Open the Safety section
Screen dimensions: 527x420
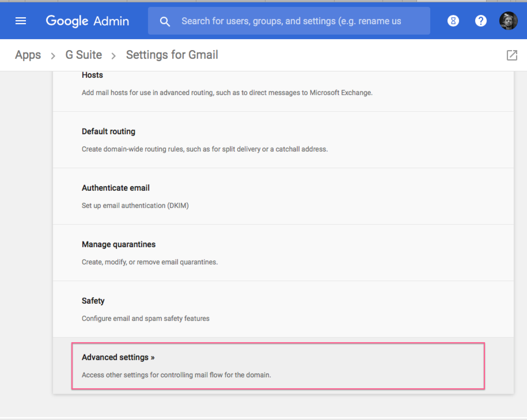click(283, 309)
